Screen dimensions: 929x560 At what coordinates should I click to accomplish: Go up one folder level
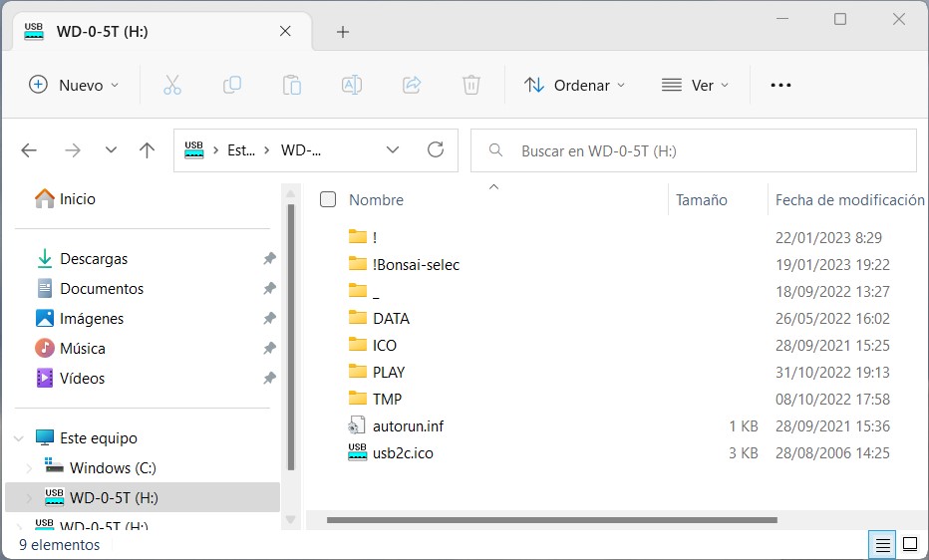148,150
